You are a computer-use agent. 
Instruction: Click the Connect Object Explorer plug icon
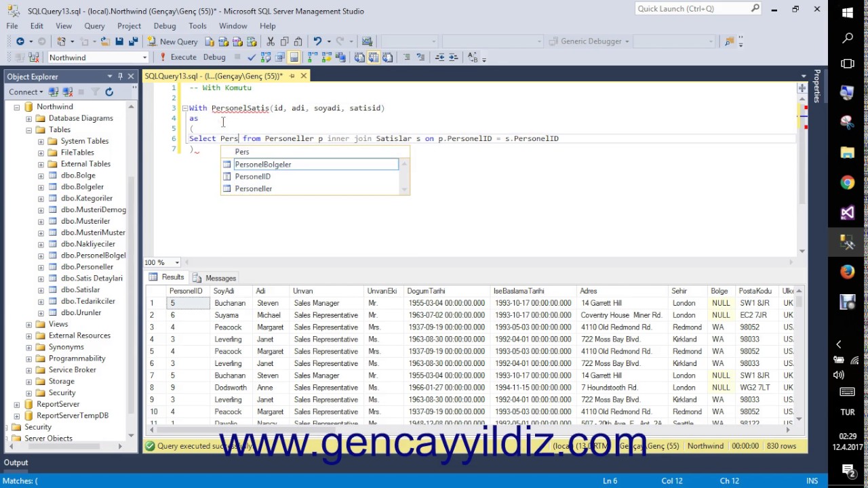point(55,91)
